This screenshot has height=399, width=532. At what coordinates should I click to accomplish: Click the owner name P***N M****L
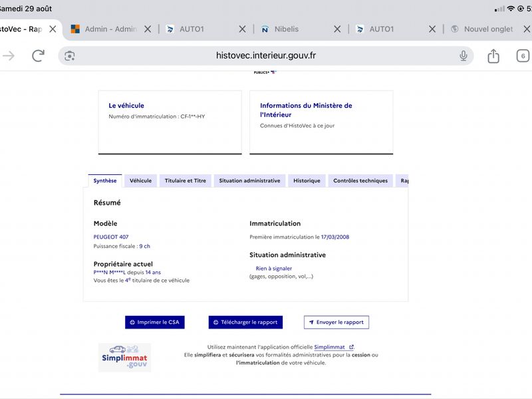click(109, 272)
